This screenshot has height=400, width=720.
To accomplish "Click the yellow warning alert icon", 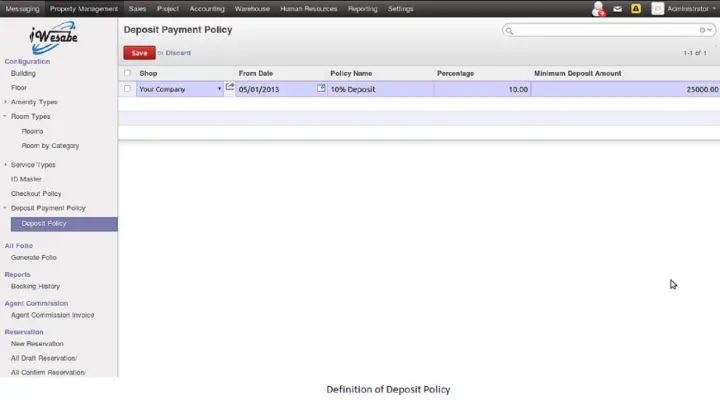I will tap(636, 9).
